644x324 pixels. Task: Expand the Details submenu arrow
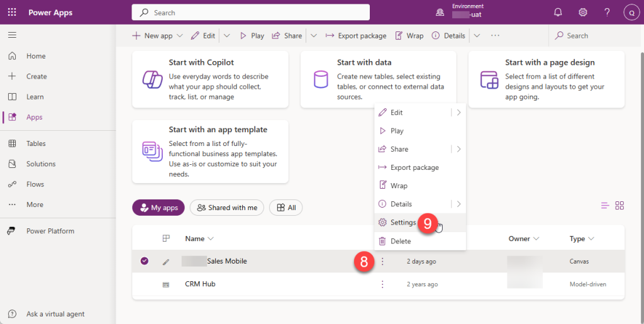458,204
